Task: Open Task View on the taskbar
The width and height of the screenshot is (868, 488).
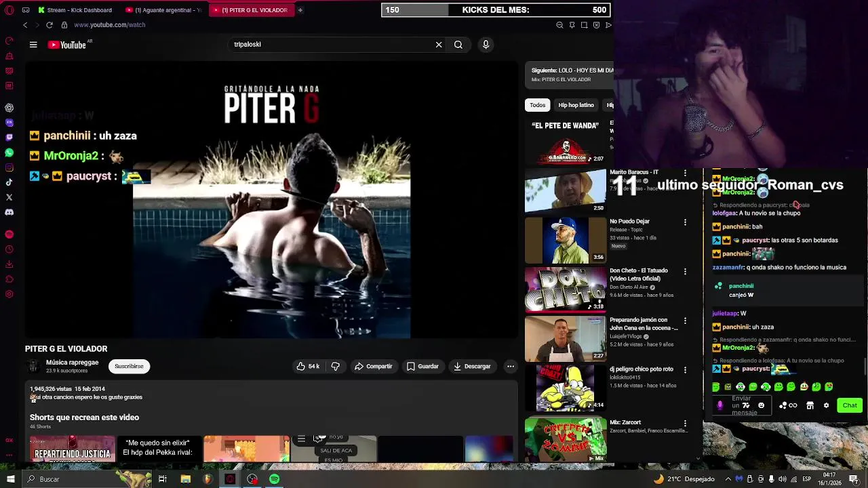Action: click(163, 479)
